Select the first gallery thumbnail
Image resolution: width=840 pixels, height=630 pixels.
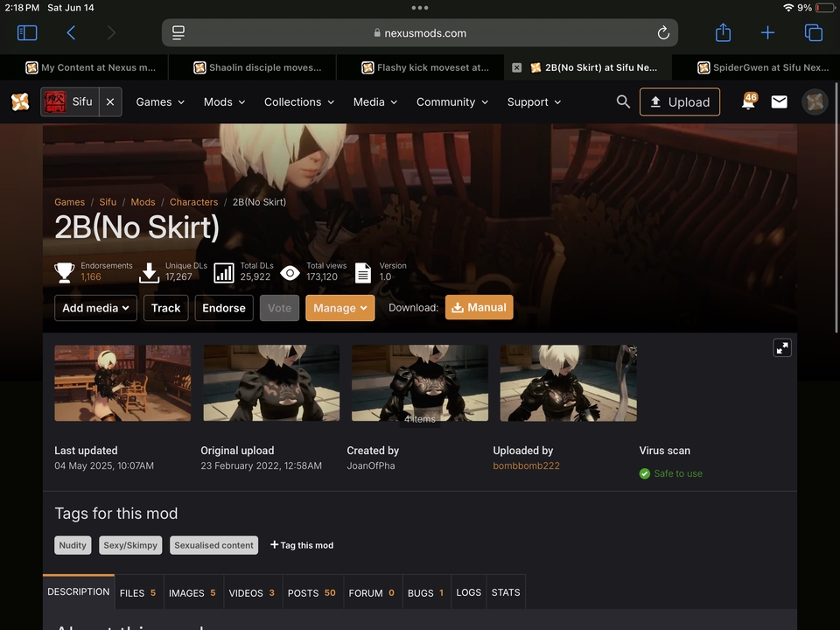coord(122,383)
